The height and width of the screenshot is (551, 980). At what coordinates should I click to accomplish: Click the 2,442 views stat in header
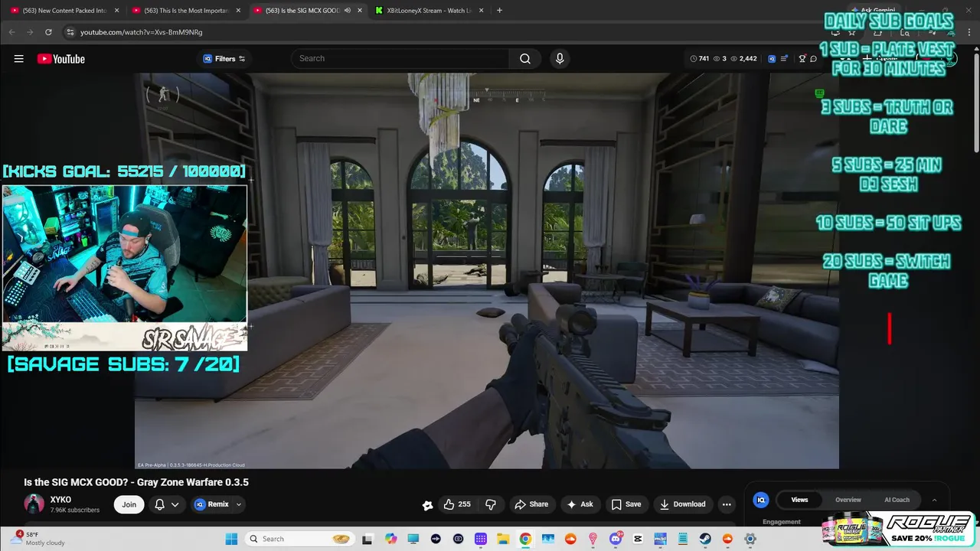coord(744,59)
